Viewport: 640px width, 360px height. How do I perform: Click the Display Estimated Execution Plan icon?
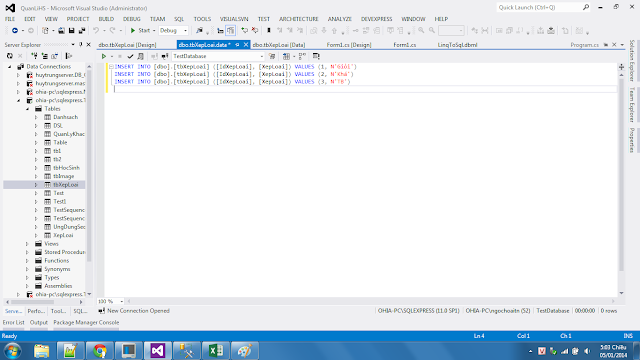point(140,56)
